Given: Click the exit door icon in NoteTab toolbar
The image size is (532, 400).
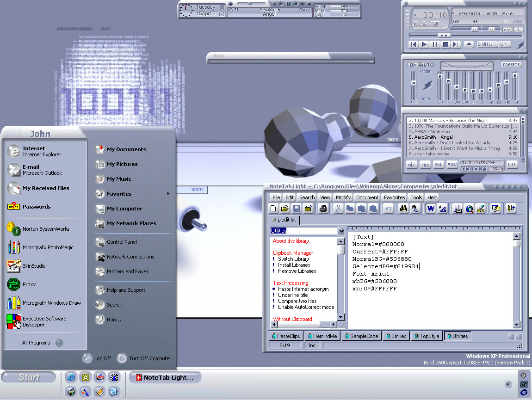Looking at the screenshot, I should pos(511,209).
